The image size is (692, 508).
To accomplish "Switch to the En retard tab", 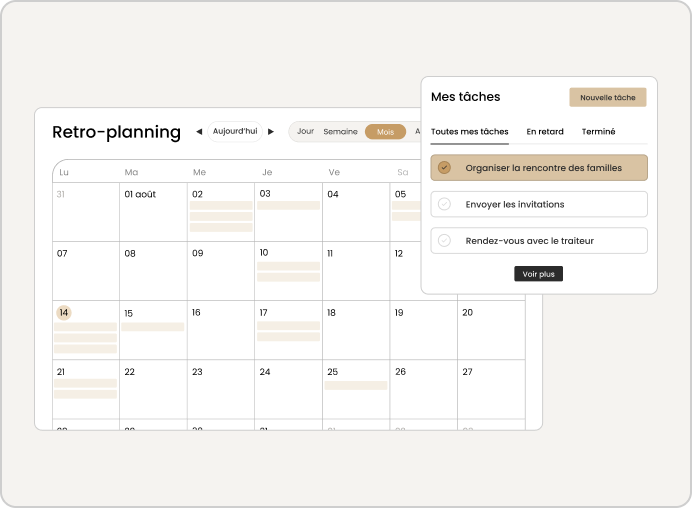I will tap(545, 132).
